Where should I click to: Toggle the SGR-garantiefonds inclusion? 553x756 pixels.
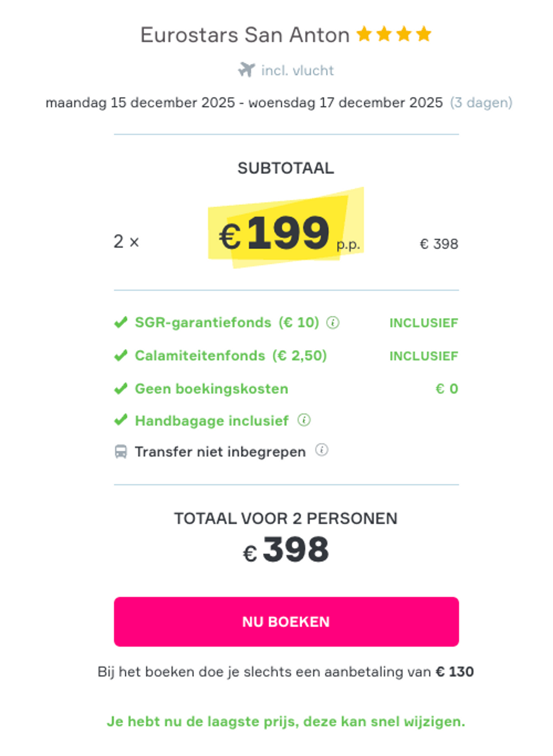pos(121,322)
